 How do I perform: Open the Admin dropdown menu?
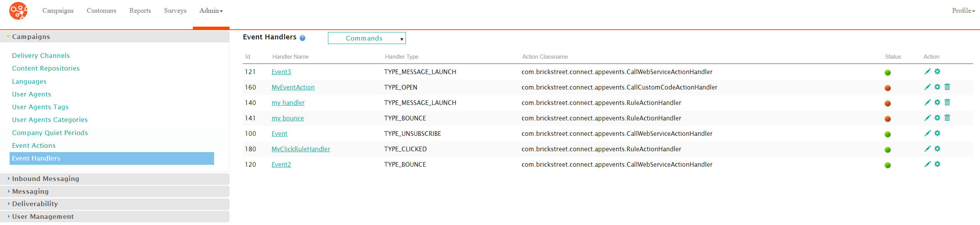[x=211, y=11]
